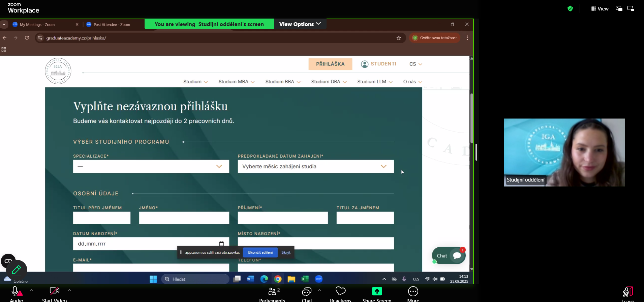
Task: Click the PŘIHLÁŠKA button
Action: point(330,64)
